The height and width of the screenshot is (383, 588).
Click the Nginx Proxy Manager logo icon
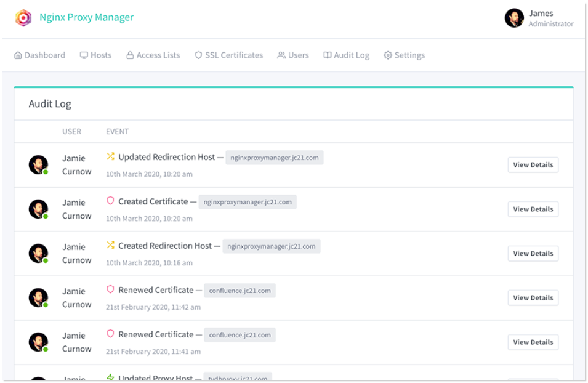[x=23, y=18]
